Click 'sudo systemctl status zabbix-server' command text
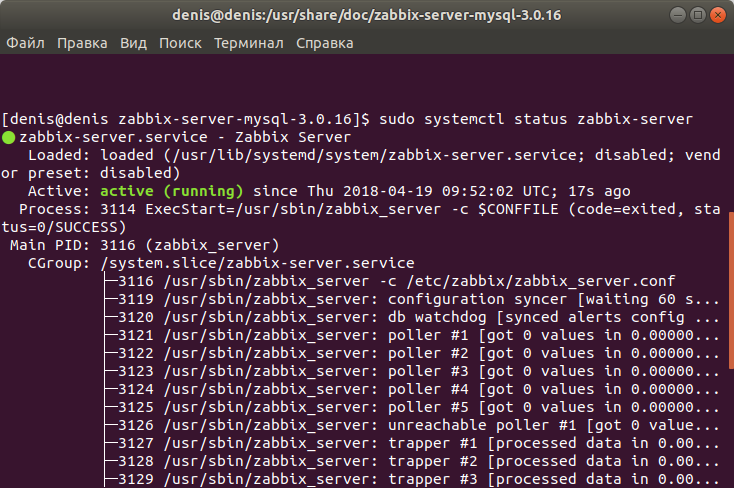Screen dimensions: 734x488 pos(536,119)
